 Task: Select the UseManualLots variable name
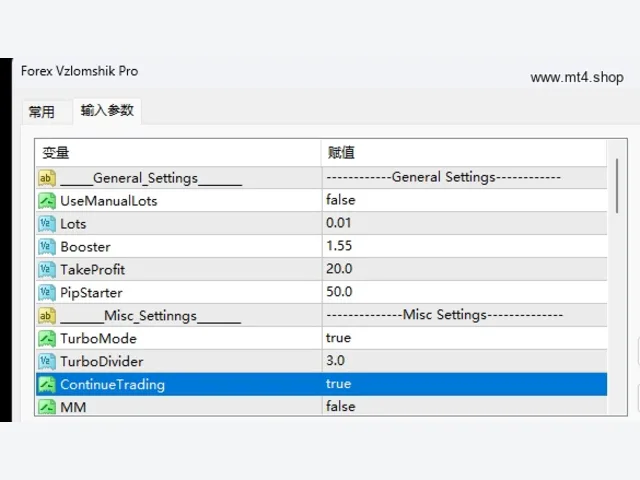[109, 201]
